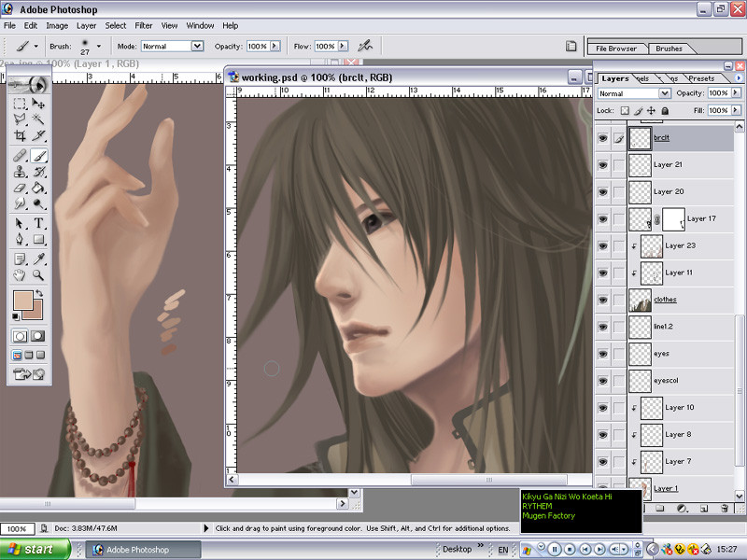The height and width of the screenshot is (560, 747).
Task: Toggle visibility of Layer 20
Action: 602,192
